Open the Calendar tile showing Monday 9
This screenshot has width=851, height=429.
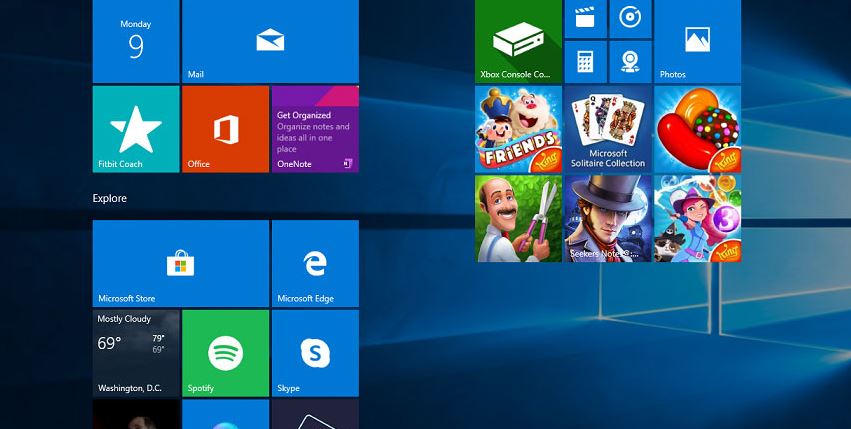[x=136, y=41]
